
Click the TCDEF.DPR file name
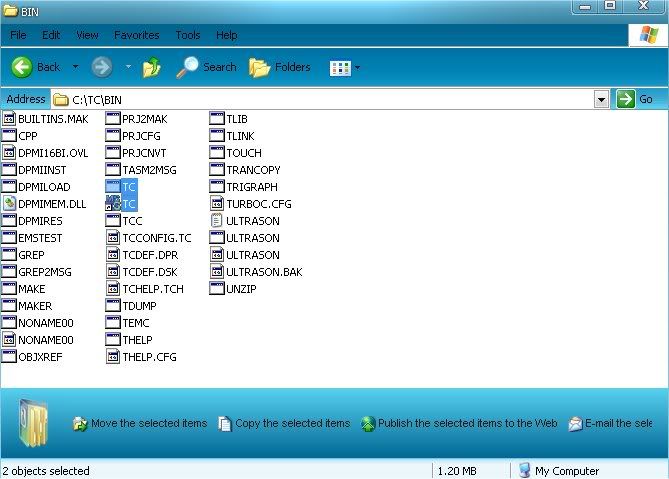pos(150,255)
